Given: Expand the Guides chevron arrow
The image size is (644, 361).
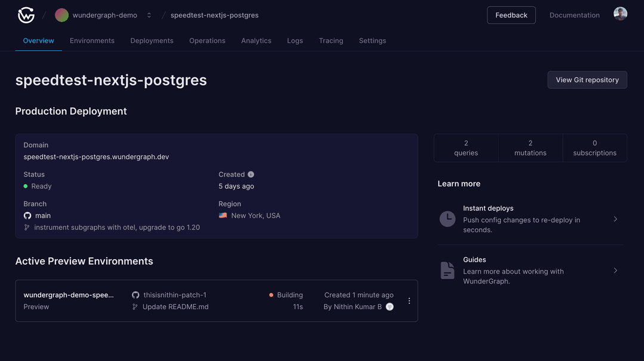Looking at the screenshot, I should pos(615,270).
